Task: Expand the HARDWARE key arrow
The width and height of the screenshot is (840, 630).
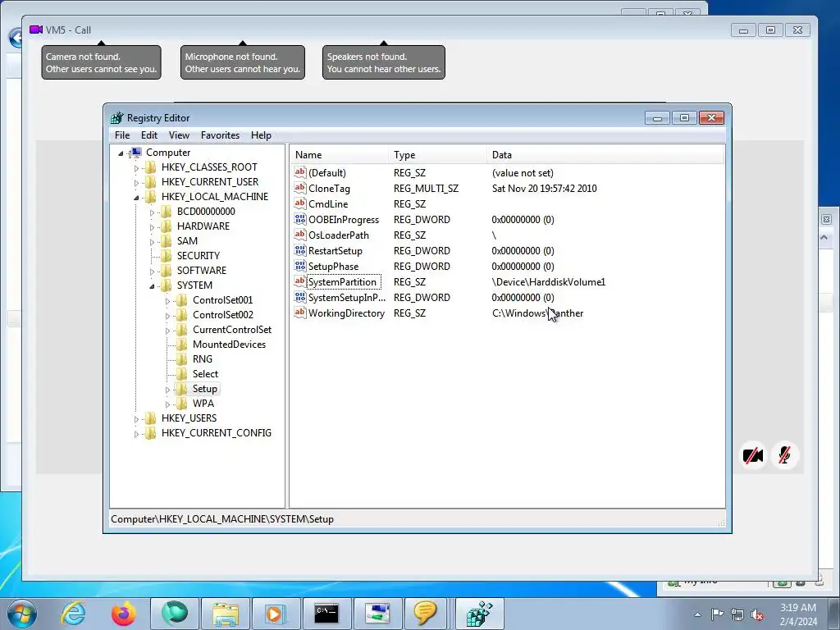Action: pos(152,227)
